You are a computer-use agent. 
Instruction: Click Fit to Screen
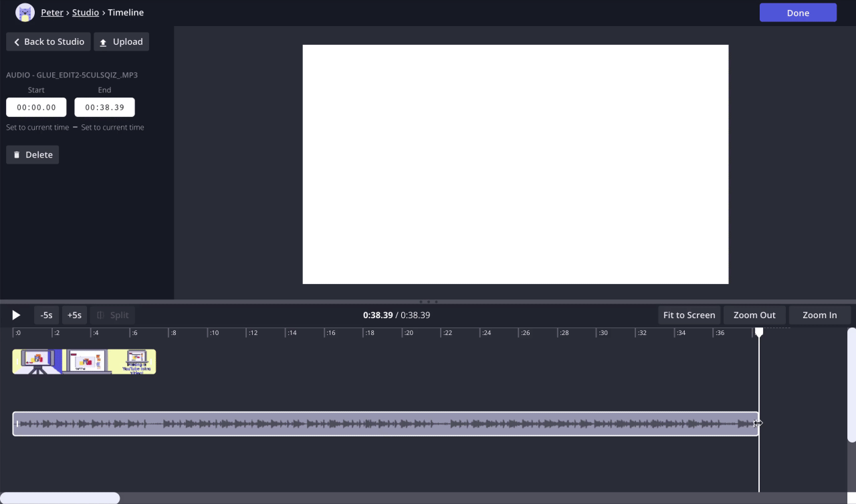(x=689, y=315)
